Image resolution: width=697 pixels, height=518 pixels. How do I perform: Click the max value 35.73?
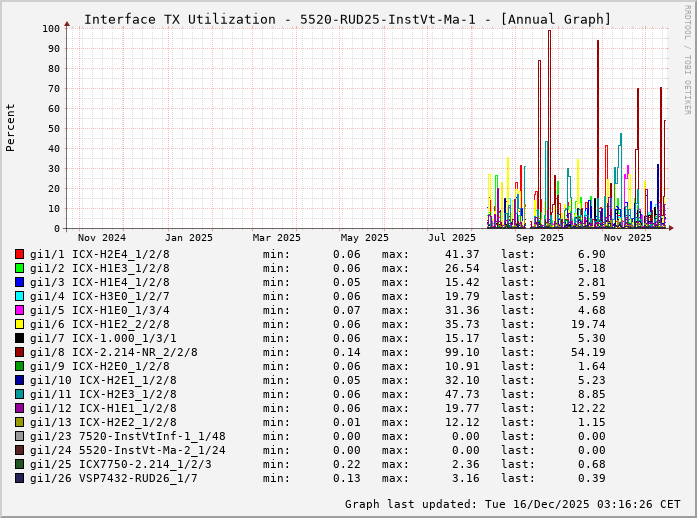pos(462,324)
